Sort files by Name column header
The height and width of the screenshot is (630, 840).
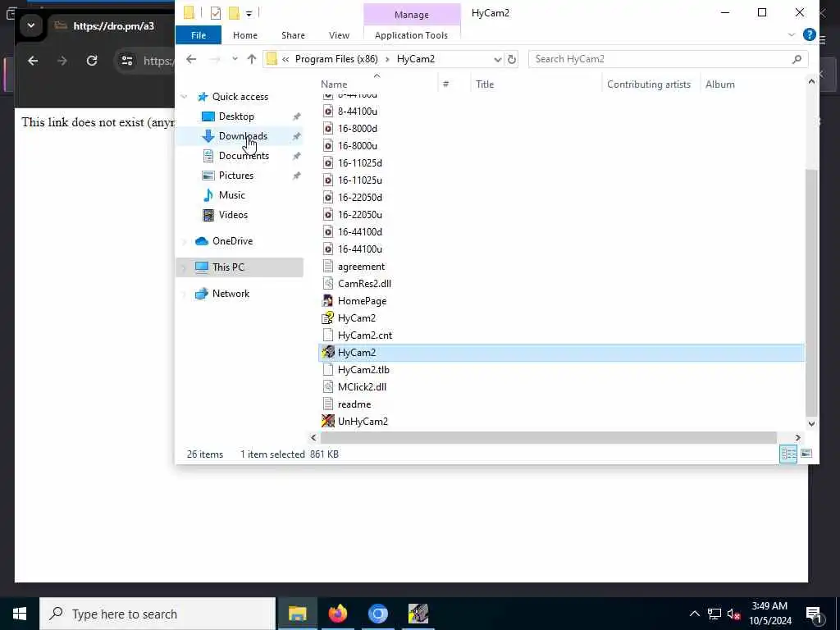334,84
